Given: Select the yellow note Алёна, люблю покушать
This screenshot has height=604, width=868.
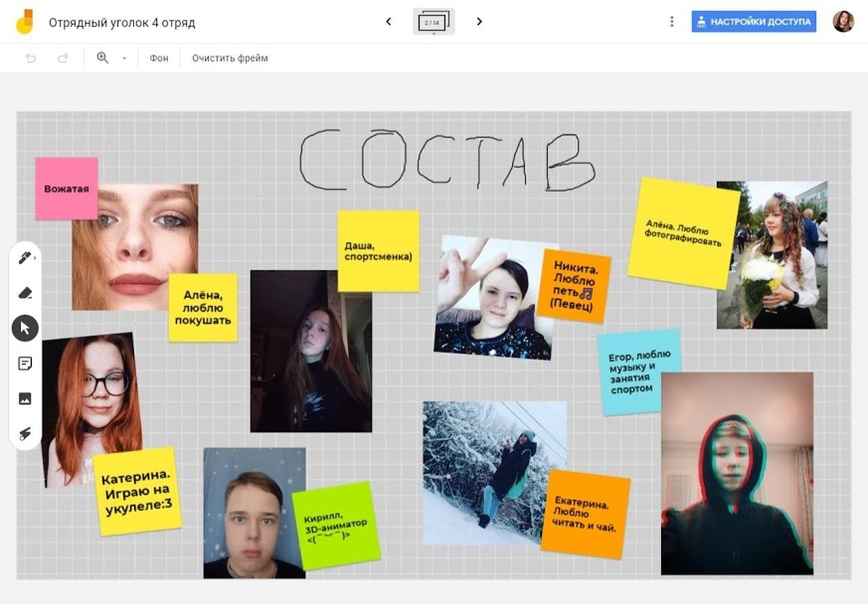Looking at the screenshot, I should coord(203,307).
